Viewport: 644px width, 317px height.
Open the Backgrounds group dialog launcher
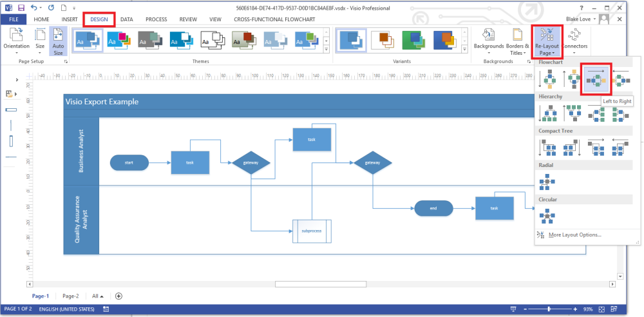point(529,62)
